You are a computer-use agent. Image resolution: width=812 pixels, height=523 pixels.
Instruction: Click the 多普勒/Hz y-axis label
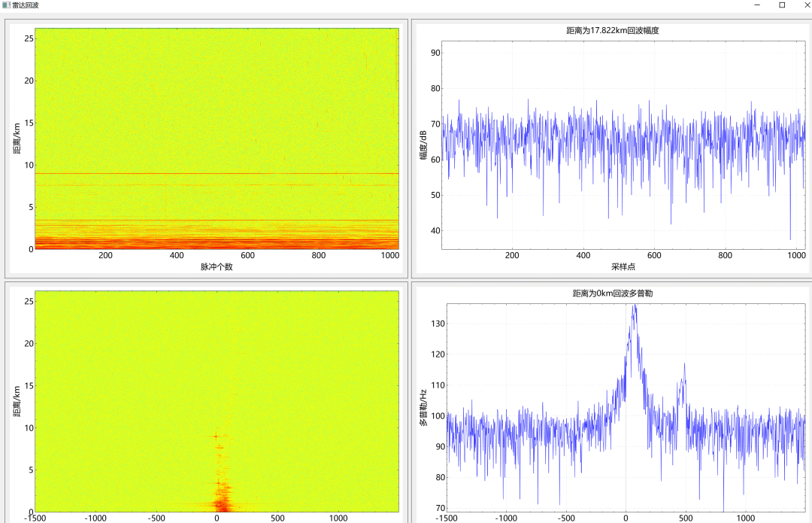[423, 407]
